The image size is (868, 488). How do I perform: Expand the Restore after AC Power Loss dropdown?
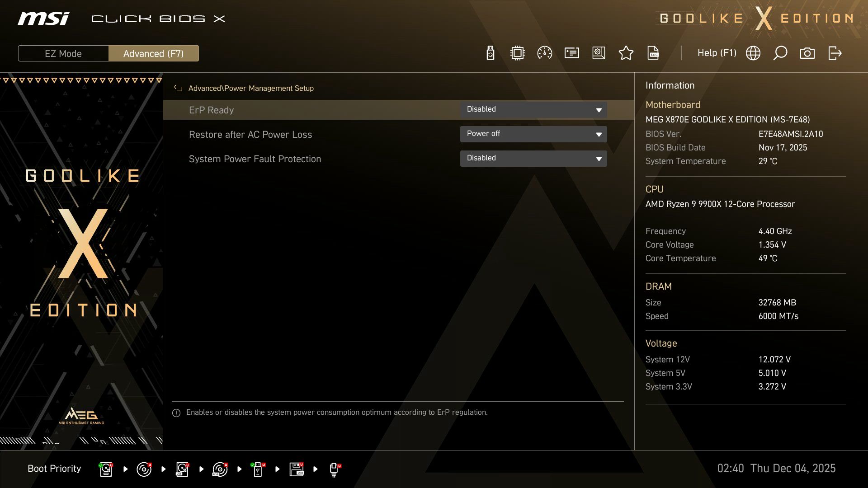pos(598,134)
